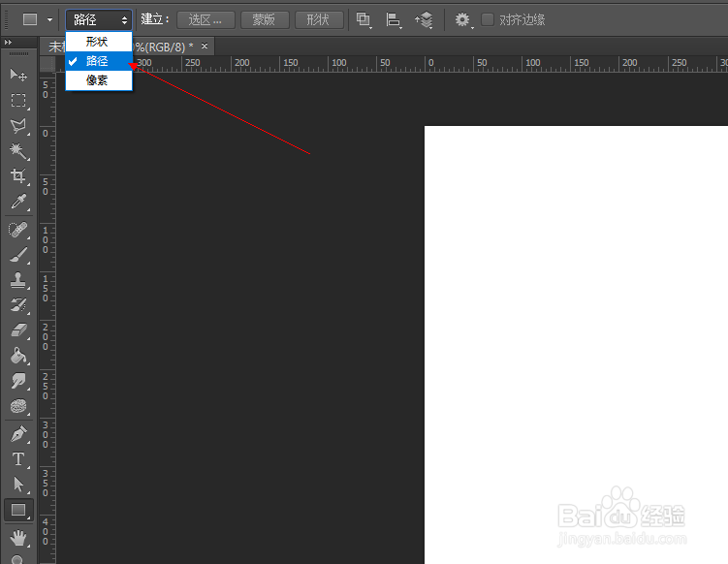The image size is (728, 564).
Task: Click the 形状 button beside 蒙版
Action: click(319, 20)
